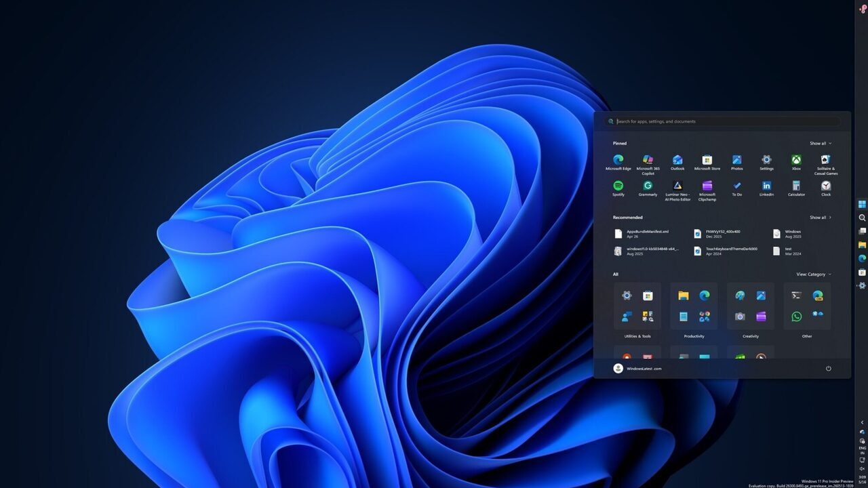This screenshot has height=488, width=868.
Task: Open Microsoft Clipchamp from pinned apps
Action: click(x=707, y=190)
